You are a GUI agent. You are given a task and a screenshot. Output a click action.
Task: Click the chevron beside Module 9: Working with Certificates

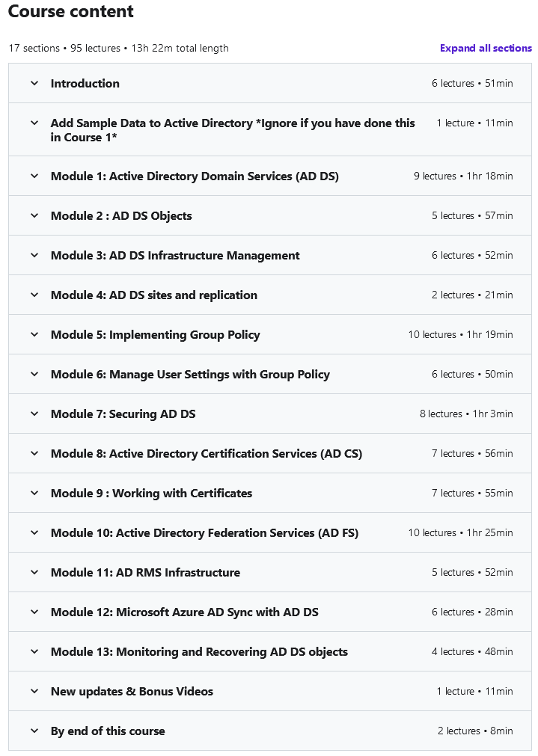34,494
